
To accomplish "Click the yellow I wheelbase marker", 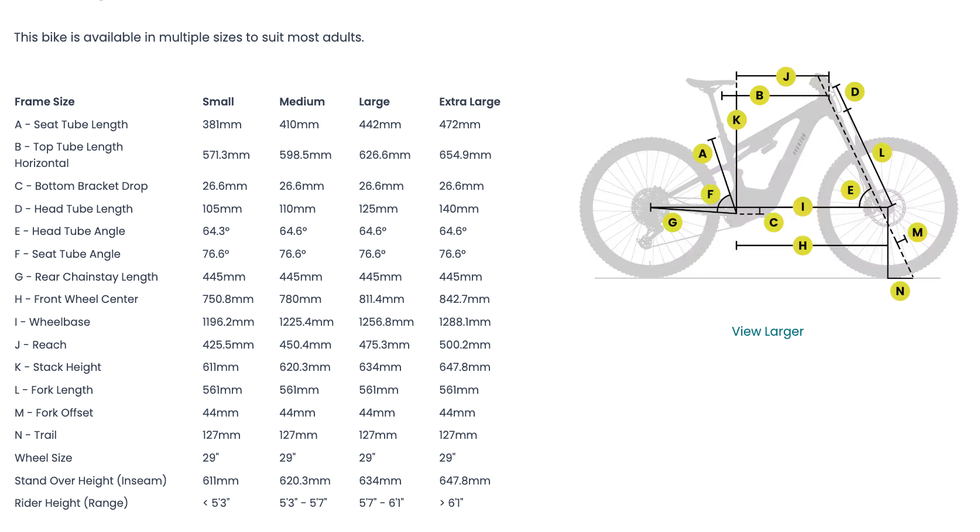I will tap(803, 206).
